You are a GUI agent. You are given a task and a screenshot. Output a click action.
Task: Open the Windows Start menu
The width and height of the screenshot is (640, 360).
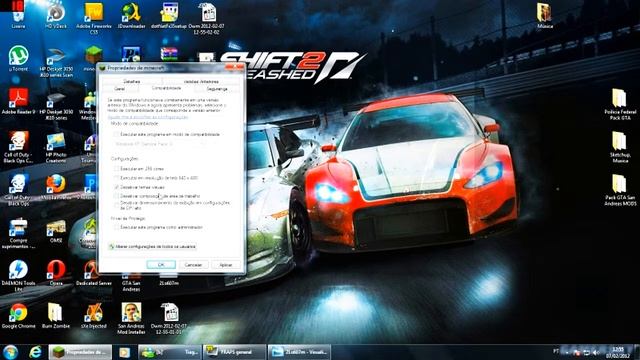[11, 352]
